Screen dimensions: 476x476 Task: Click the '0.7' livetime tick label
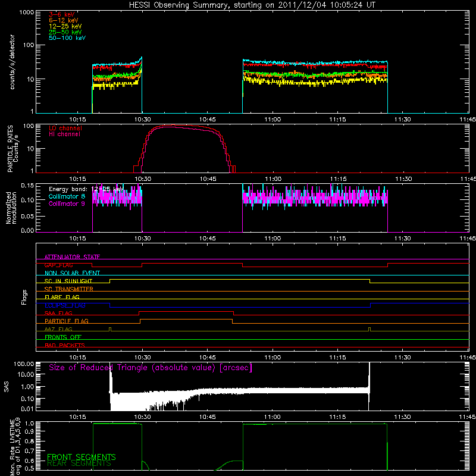click(29, 450)
